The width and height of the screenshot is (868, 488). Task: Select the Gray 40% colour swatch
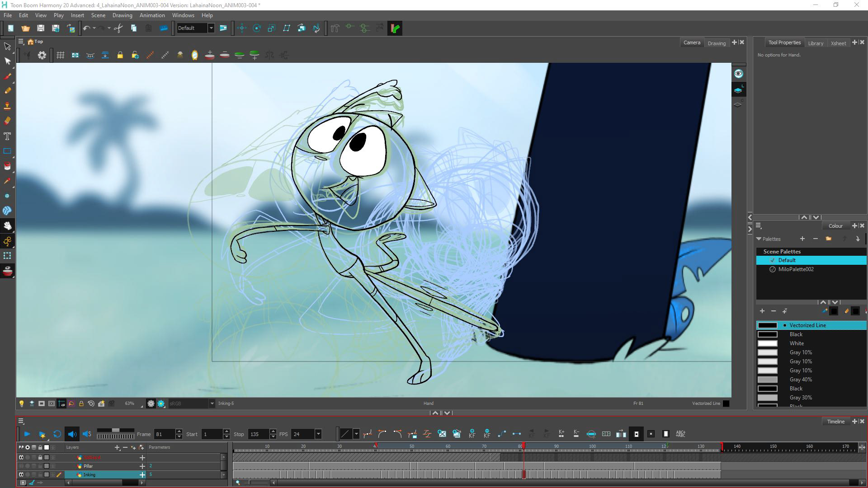coord(811,380)
